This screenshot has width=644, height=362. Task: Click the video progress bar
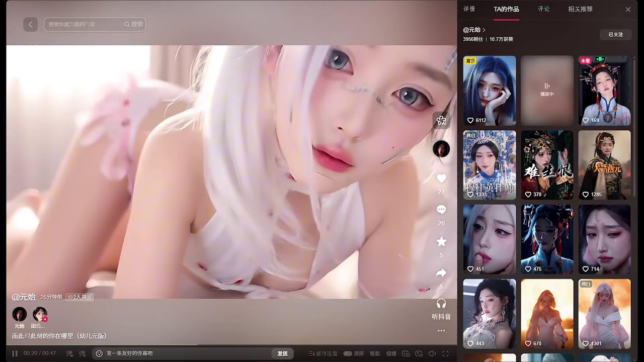pyautogui.click(x=231, y=345)
